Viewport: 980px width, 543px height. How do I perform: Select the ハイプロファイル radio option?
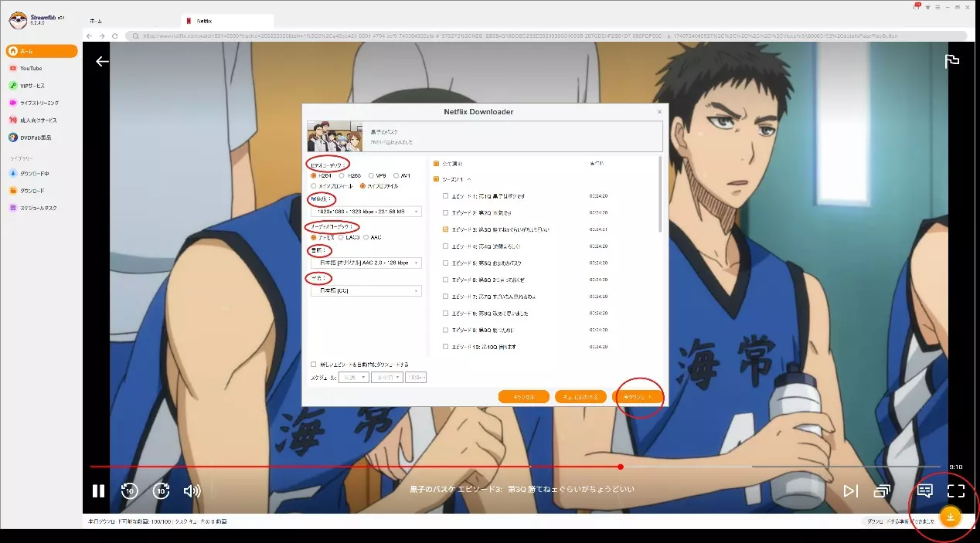(362, 186)
